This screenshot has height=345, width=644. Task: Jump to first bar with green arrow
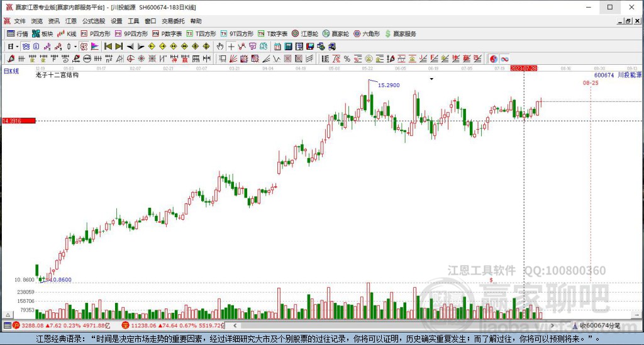tap(108, 46)
